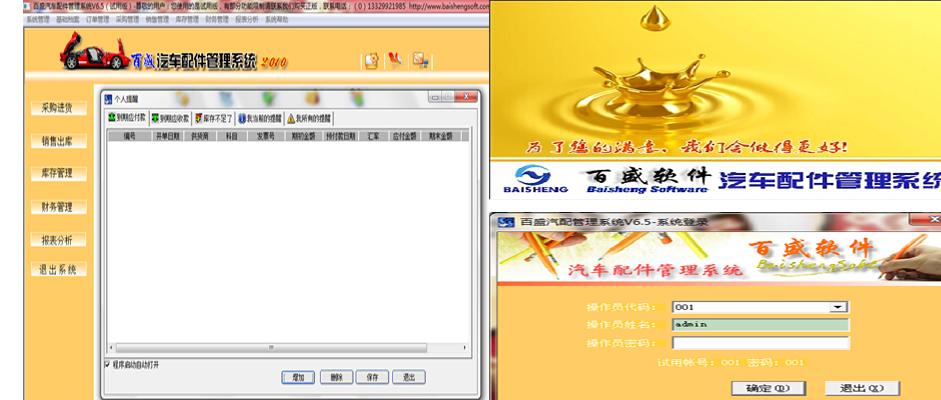Click the 退出系统 sidebar button

click(x=58, y=269)
